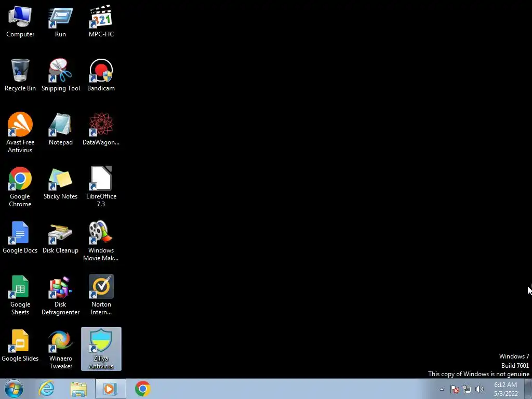Select the Run shortcut icon
Viewport: 532px width, 399px height.
pos(60,21)
